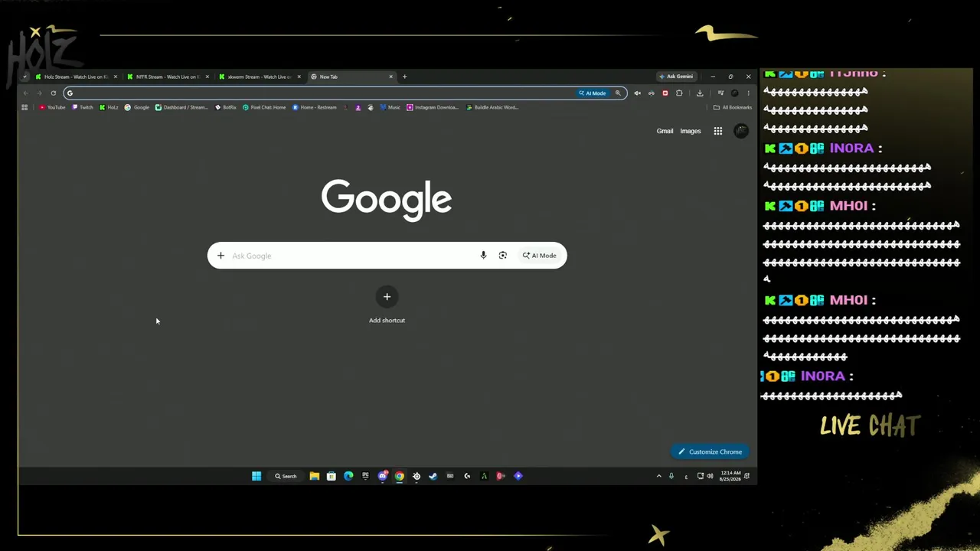Open the Gmail link
The width and height of the screenshot is (980, 551).
coord(665,131)
